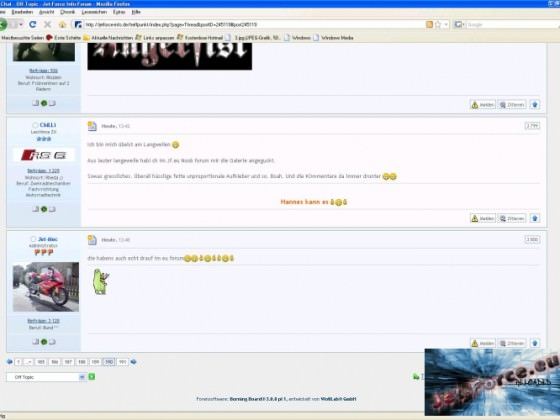Open the WoltLab GmbH footer link

(x=338, y=399)
